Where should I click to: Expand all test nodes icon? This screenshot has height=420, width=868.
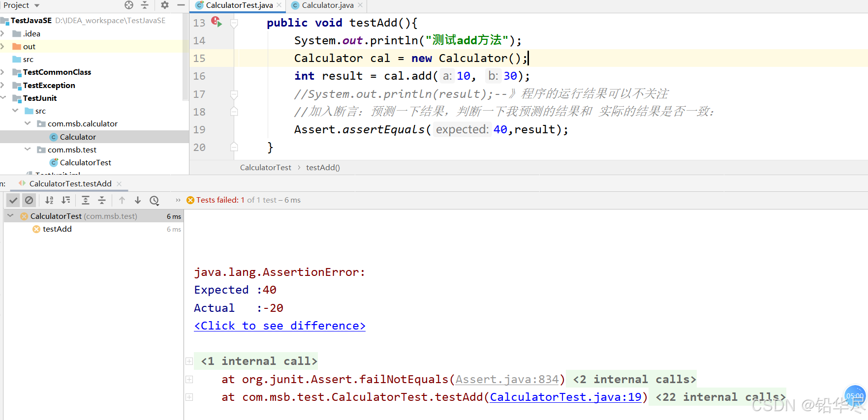(x=86, y=200)
